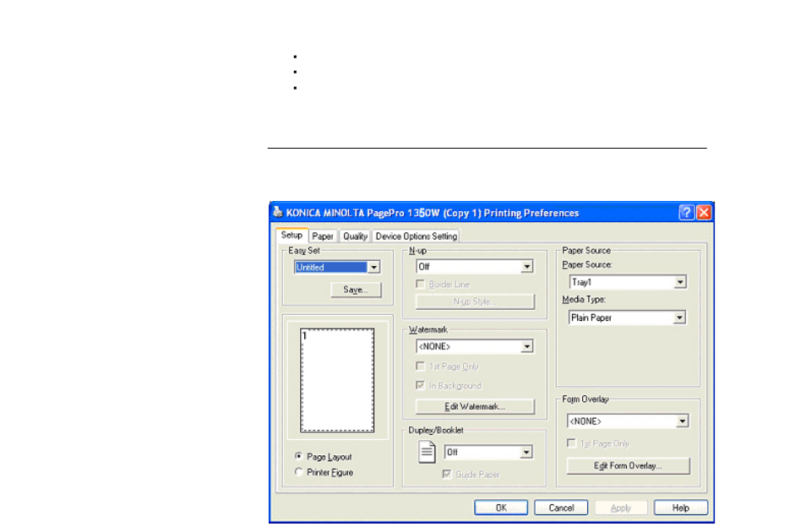
Task: Expand the Form Overlay <NONE> dropdown
Action: point(682,421)
